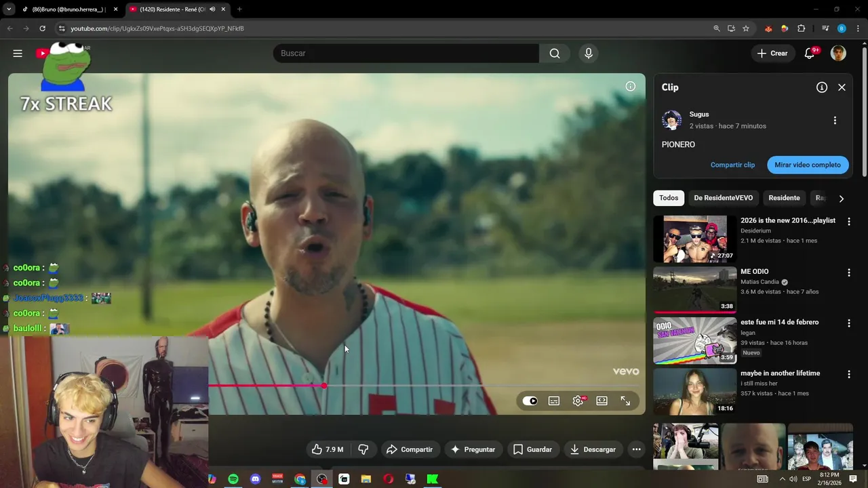The width and height of the screenshot is (868, 488).
Task: Reload the page
Action: (42, 28)
